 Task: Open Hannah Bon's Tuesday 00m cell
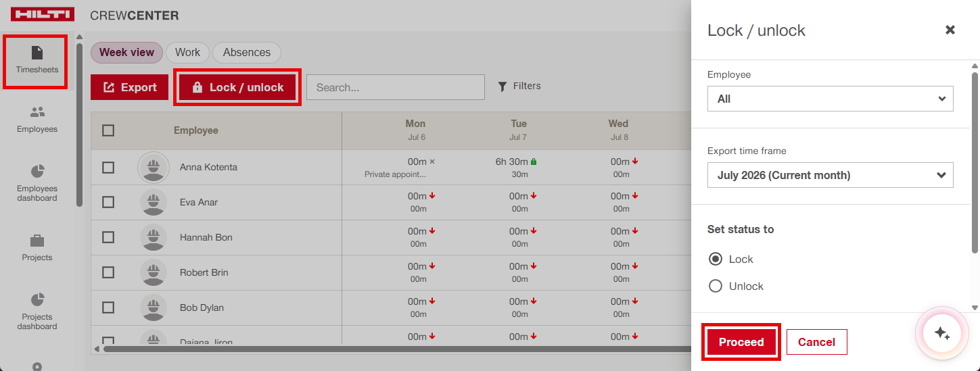tap(522, 237)
